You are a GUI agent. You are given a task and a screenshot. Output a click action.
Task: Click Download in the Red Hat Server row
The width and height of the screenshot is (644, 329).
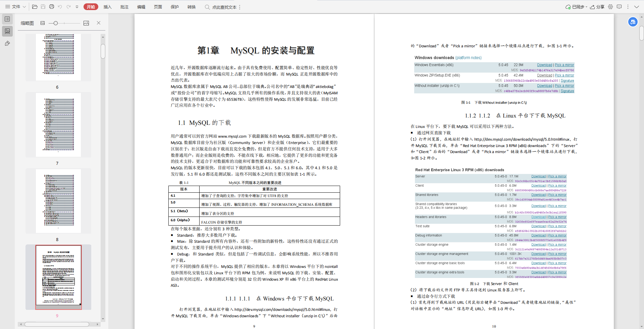[x=539, y=177]
